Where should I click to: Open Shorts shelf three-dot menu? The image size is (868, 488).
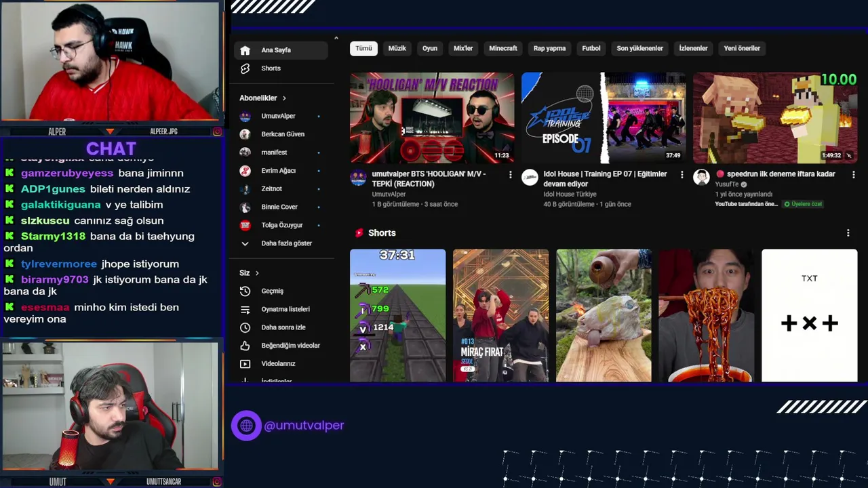tap(848, 233)
